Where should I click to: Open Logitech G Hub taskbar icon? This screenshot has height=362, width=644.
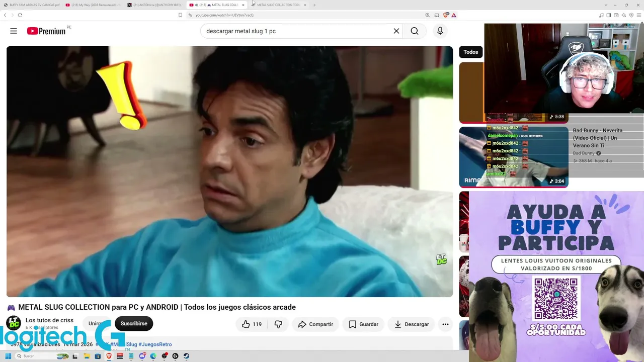coord(175,356)
